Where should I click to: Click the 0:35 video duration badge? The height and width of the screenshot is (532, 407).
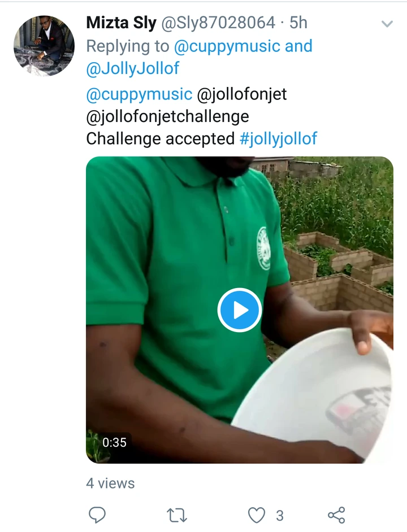coord(114,443)
